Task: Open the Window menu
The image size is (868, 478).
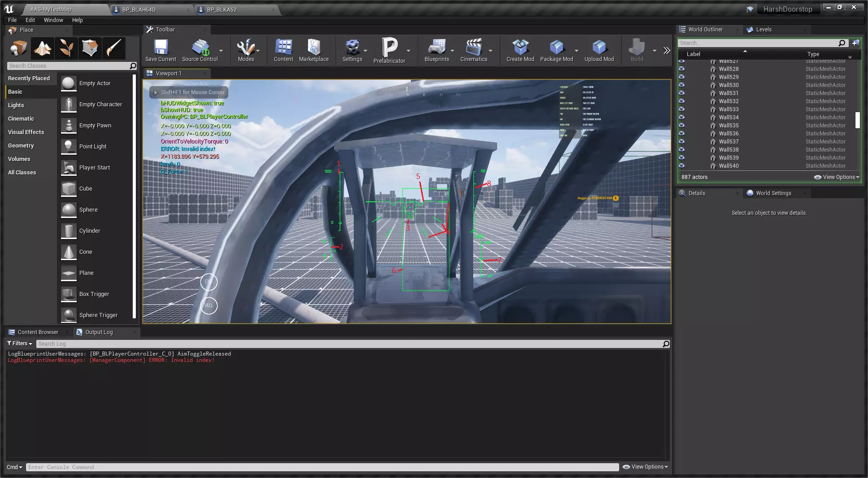Action: click(x=53, y=20)
